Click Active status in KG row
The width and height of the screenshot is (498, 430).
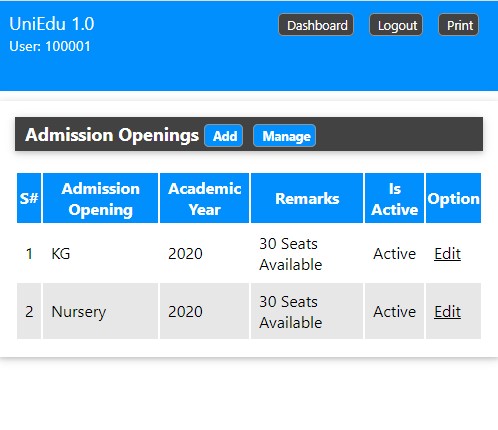click(x=394, y=254)
